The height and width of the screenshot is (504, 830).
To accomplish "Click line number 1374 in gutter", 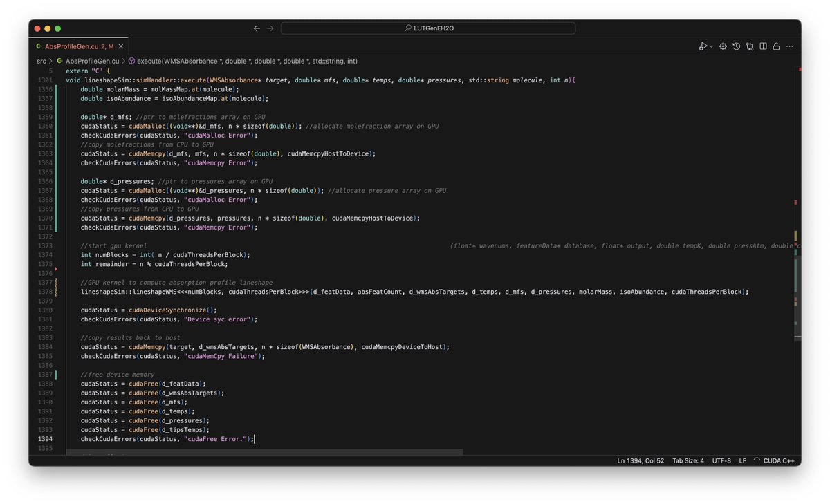I will (x=45, y=255).
